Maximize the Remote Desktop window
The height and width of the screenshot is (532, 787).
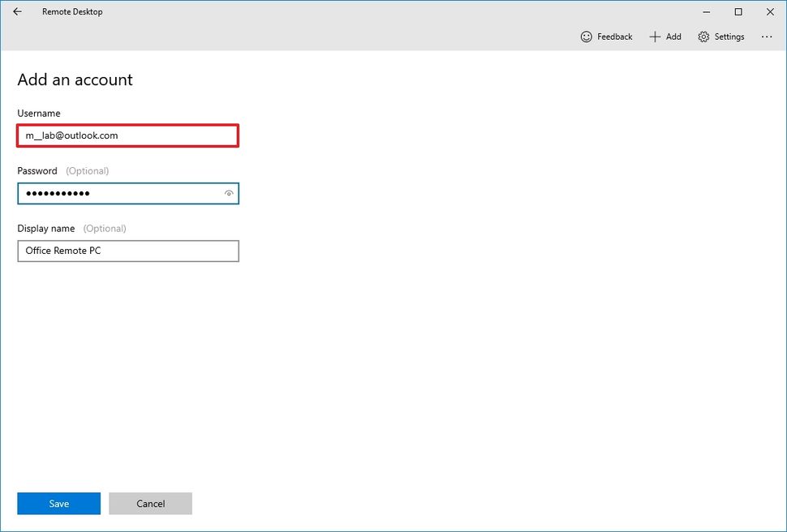coord(738,11)
